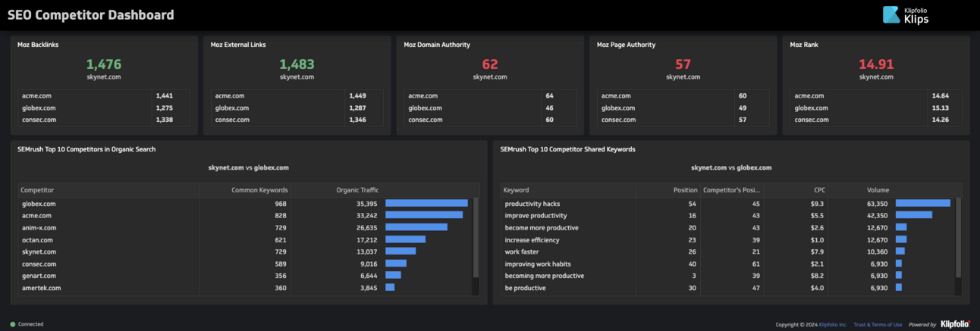This screenshot has height=331, width=980.
Task: Select the productivity hacks volume bar
Action: pyautogui.click(x=923, y=203)
